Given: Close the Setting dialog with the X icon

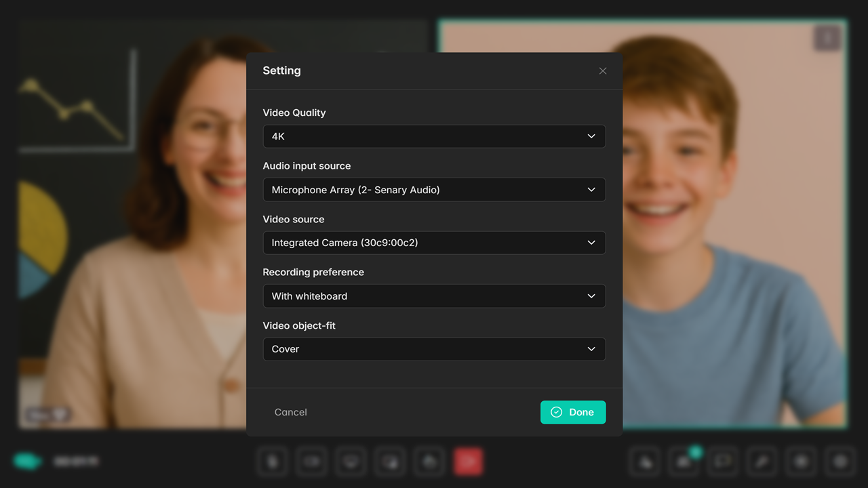Looking at the screenshot, I should point(603,71).
